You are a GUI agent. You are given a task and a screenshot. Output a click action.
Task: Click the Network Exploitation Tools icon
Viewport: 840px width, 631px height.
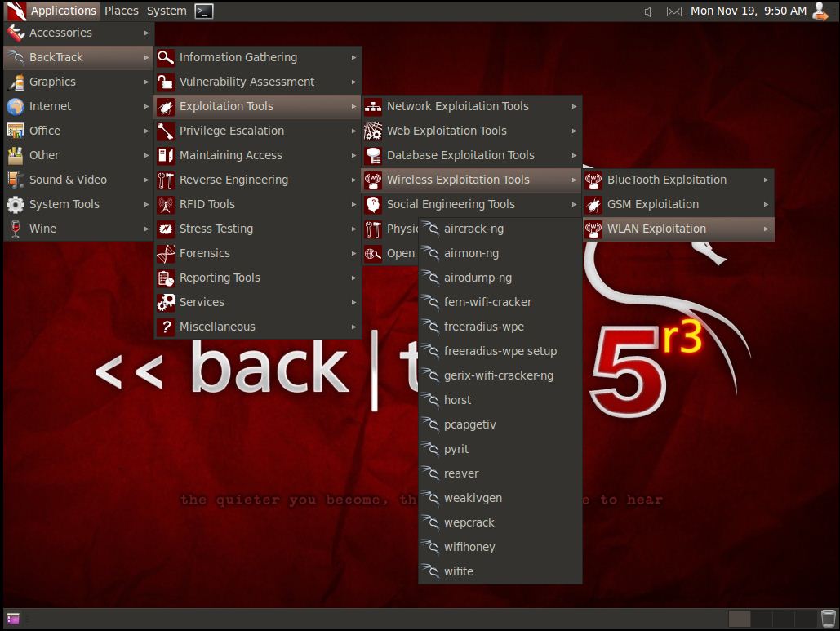coord(373,107)
